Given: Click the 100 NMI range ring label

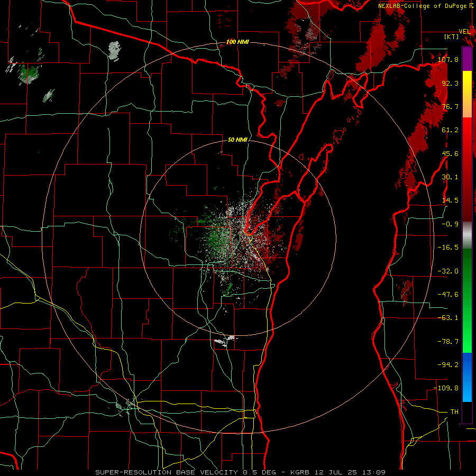Looking at the screenshot, I should [x=237, y=42].
